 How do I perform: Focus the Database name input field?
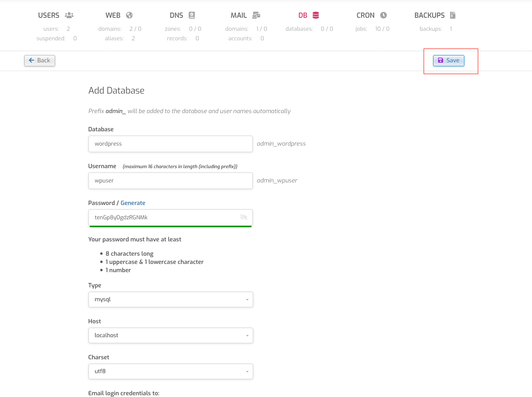click(170, 144)
